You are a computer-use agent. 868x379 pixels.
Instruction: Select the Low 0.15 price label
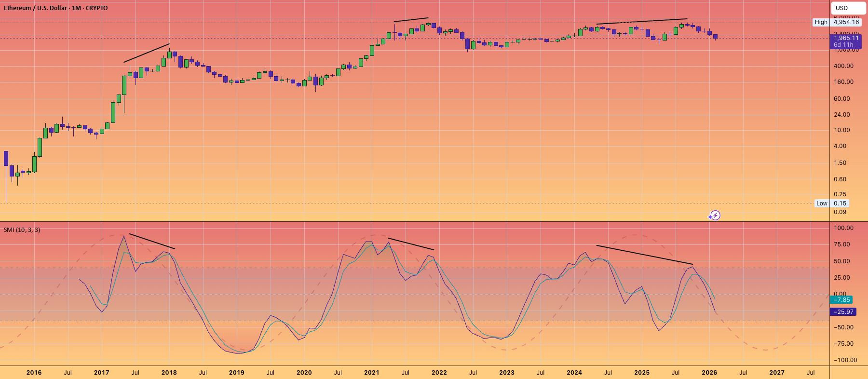(832, 203)
